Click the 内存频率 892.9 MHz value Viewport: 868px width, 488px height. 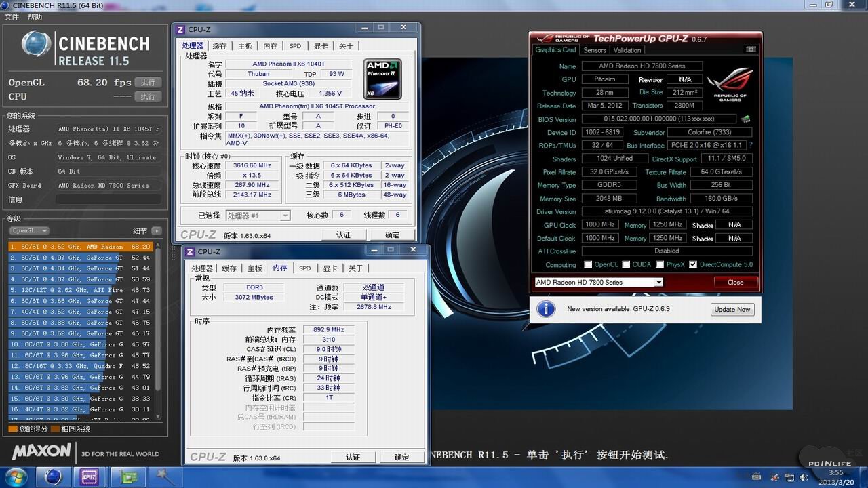coord(328,329)
